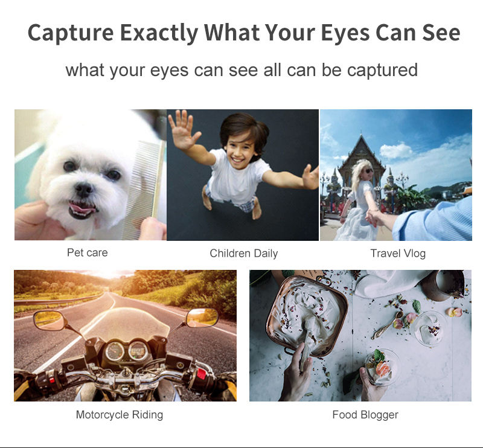Click the motorcycle speedometer gauges
This screenshot has height=448, width=483.
coord(126,351)
